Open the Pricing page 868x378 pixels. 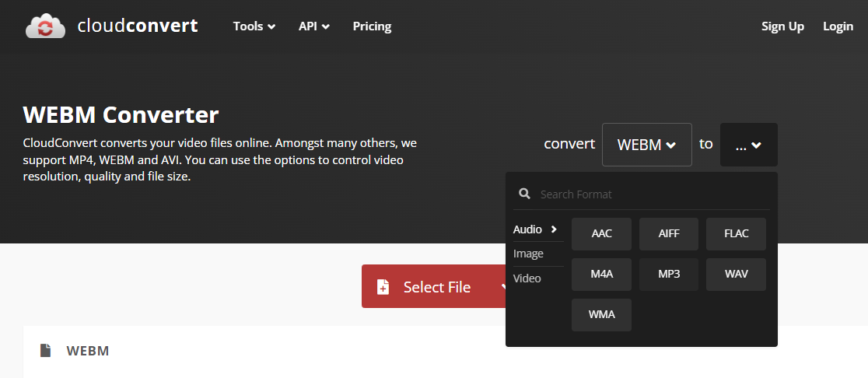point(372,26)
